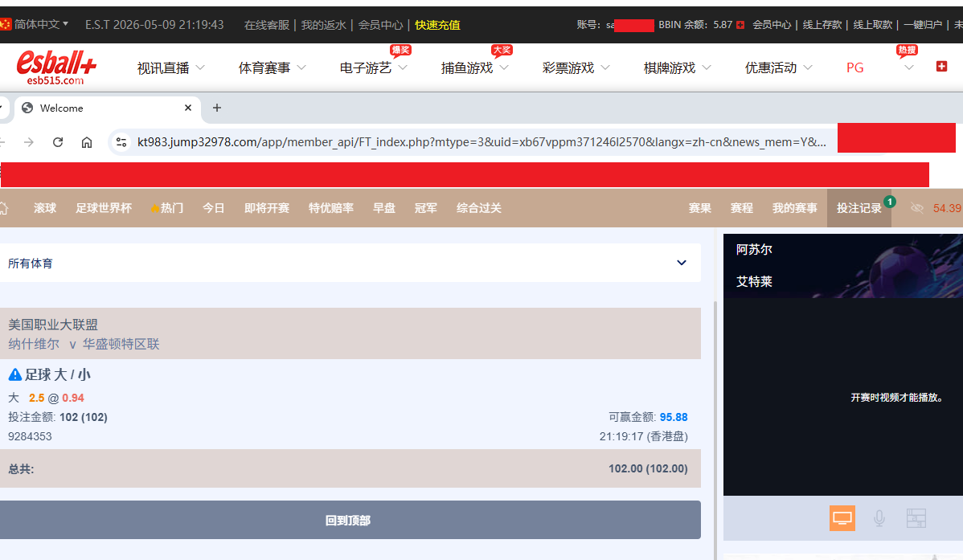This screenshot has width=963, height=560.
Task: Switch to the 冠军 tab
Action: [425, 208]
